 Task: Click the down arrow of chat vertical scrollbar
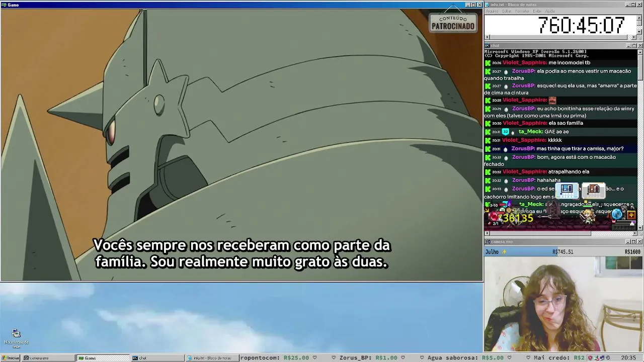[x=640, y=228]
